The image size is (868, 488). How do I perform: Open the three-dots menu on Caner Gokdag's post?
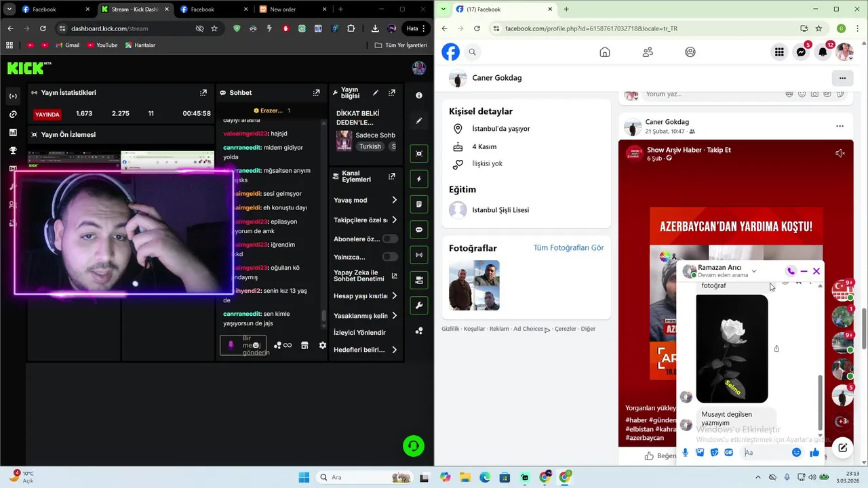[x=840, y=126]
